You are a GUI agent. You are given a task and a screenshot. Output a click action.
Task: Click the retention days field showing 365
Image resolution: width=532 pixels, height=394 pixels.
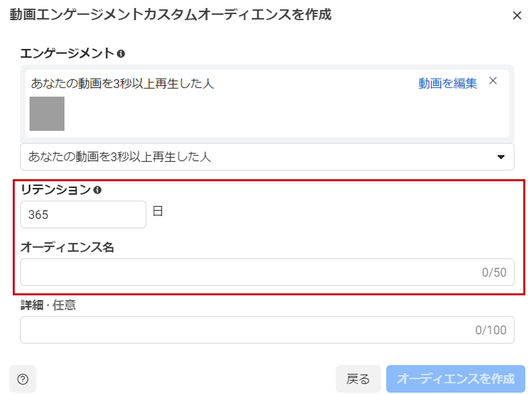point(83,215)
